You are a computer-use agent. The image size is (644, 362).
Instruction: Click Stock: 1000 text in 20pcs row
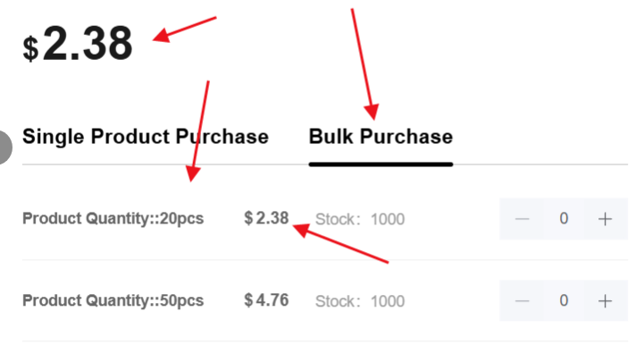tap(359, 219)
